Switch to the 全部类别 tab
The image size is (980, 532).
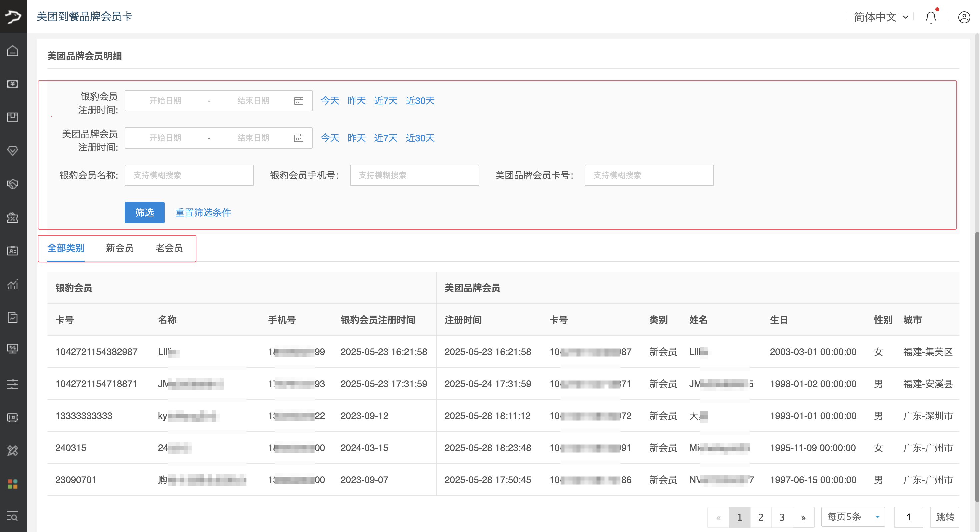tap(66, 248)
